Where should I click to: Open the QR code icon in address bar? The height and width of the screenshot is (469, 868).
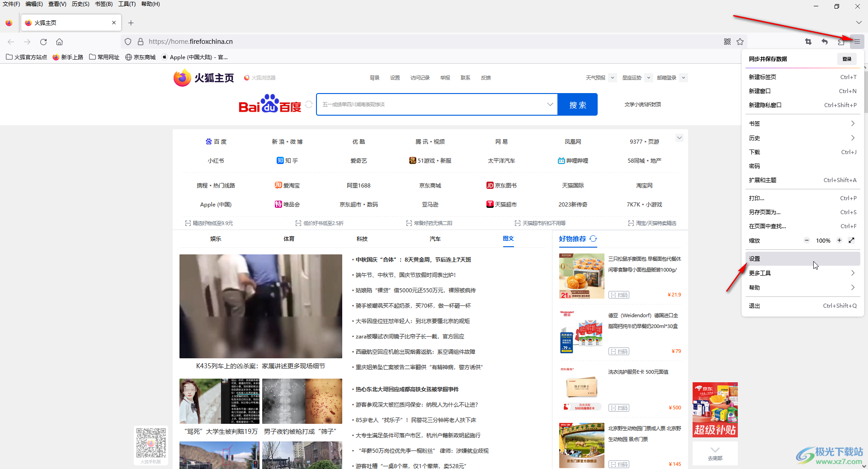[x=727, y=42]
